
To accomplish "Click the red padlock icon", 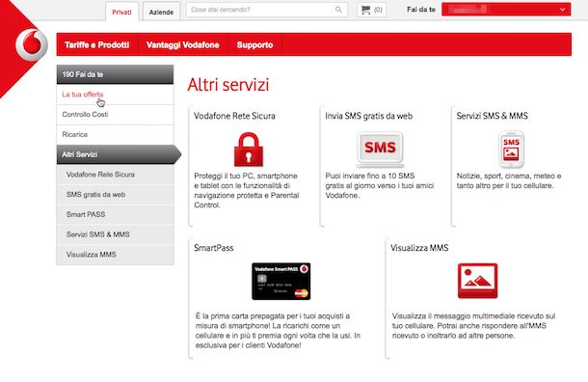I will tap(249, 149).
